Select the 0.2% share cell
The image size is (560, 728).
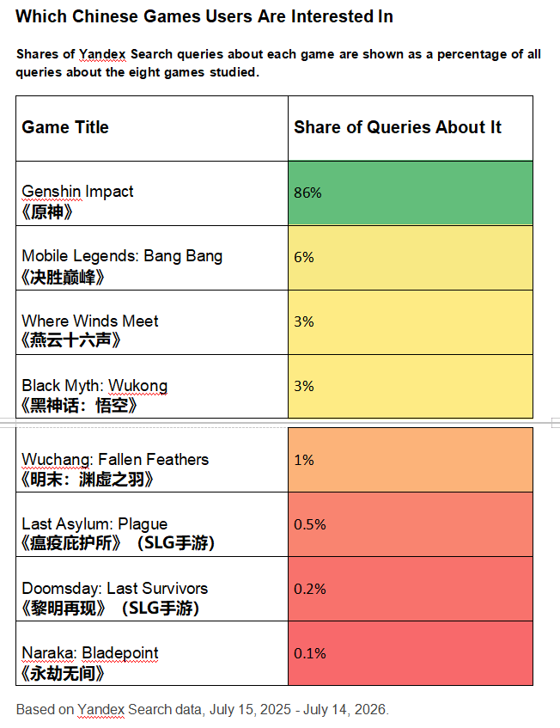[411, 589]
